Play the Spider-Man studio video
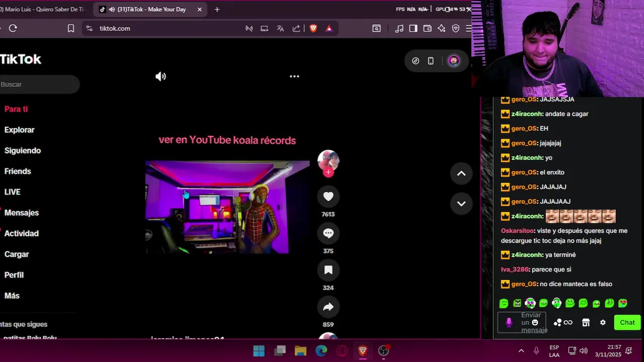Viewport: 644px width, 362px height. tap(227, 207)
